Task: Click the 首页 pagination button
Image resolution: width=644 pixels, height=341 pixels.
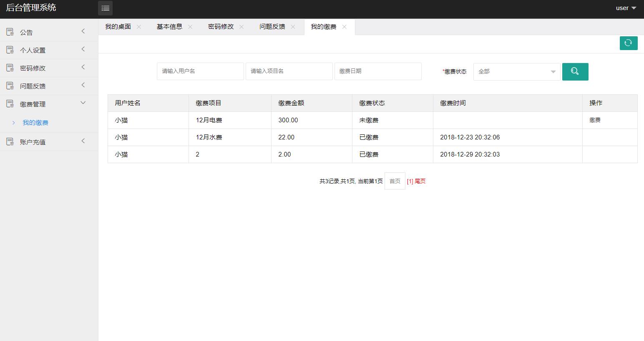Action: coord(394,181)
